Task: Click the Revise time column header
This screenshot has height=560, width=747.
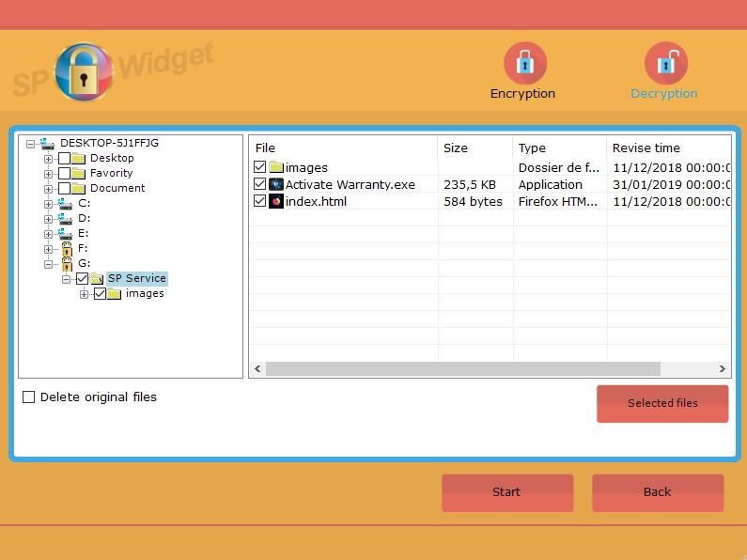Action: (x=667, y=148)
